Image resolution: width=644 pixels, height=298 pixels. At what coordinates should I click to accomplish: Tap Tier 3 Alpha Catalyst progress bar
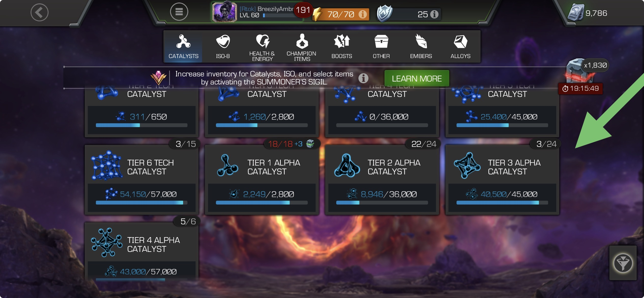click(x=502, y=203)
